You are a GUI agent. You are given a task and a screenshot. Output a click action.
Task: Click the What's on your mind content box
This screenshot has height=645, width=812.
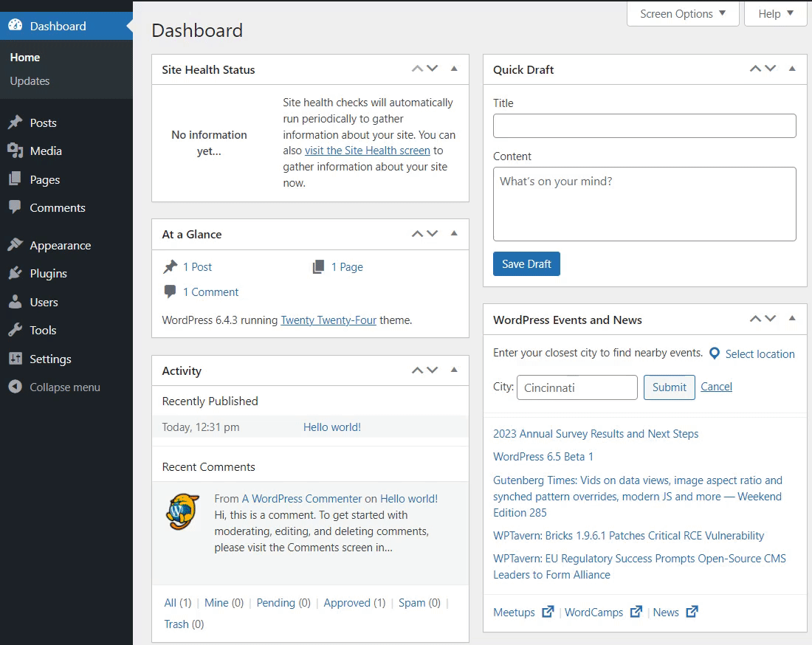pyautogui.click(x=644, y=204)
